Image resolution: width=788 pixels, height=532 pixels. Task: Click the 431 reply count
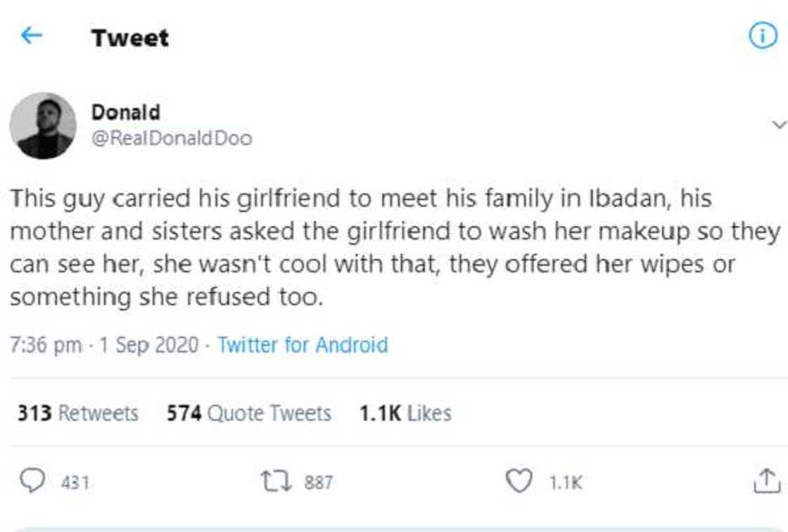(75, 483)
